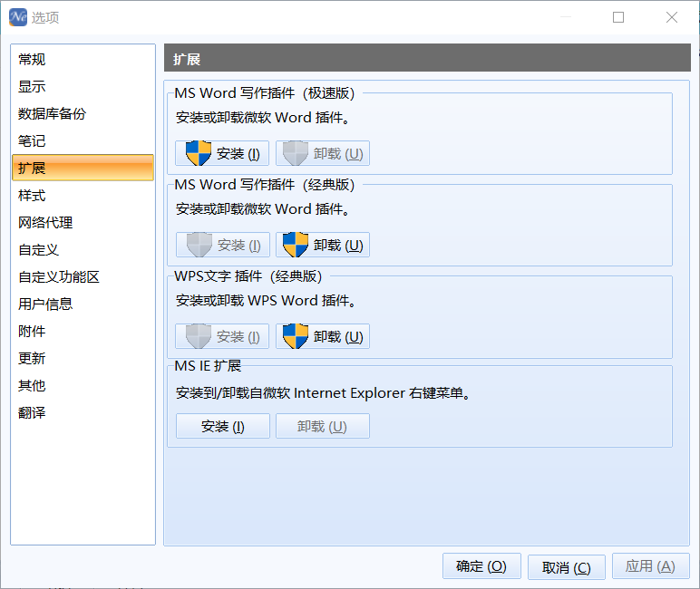Select the 显示 category in sidebar
Viewport: 700px width, 589px height.
pos(83,87)
